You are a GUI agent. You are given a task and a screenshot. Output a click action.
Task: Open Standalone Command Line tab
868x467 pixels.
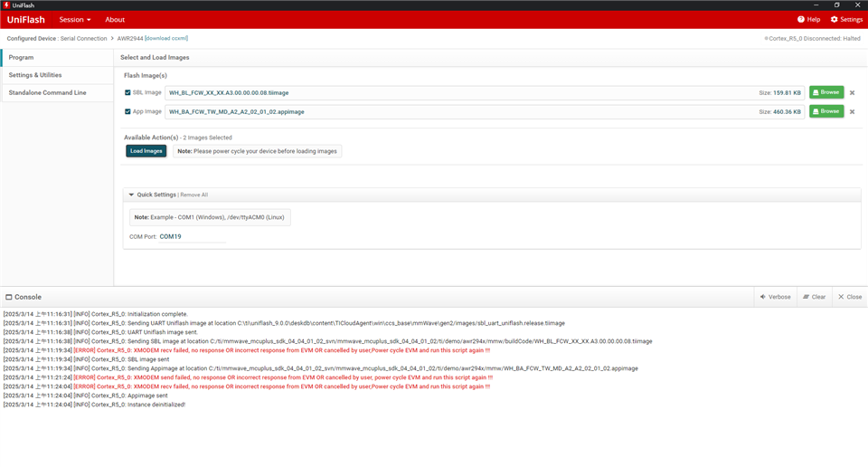pyautogui.click(x=58, y=93)
